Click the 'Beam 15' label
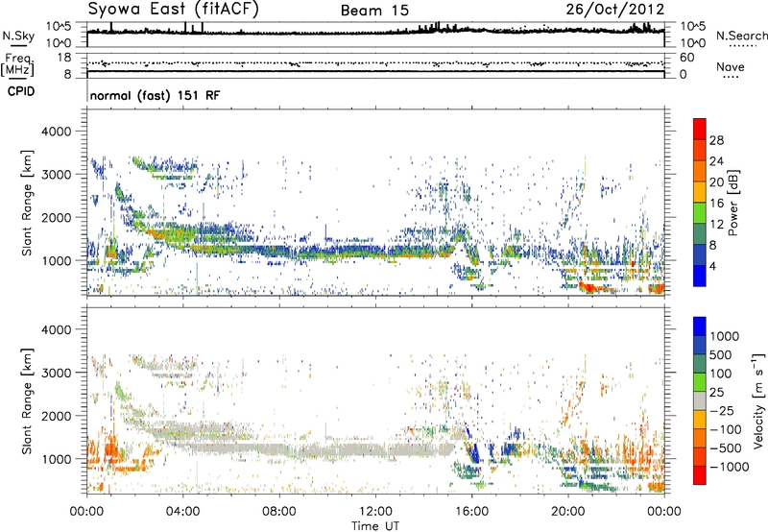Image resolution: width=768 pixels, height=532 pixels. point(374,11)
